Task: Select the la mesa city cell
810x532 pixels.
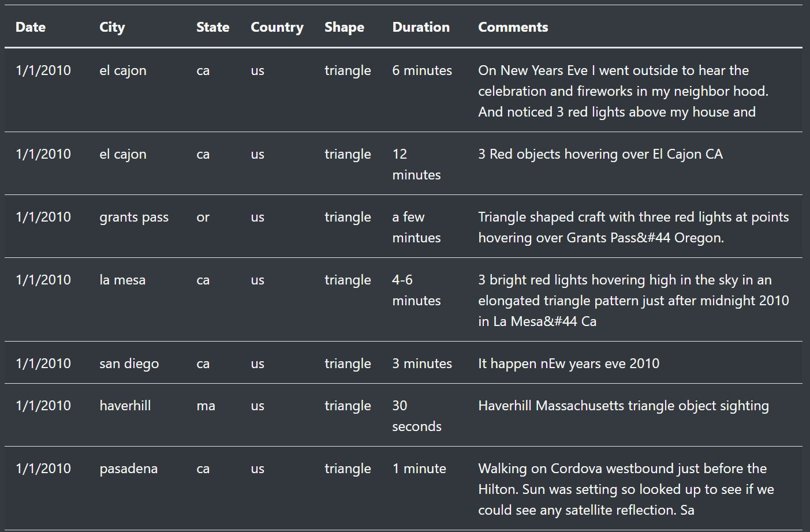Action: [122, 280]
